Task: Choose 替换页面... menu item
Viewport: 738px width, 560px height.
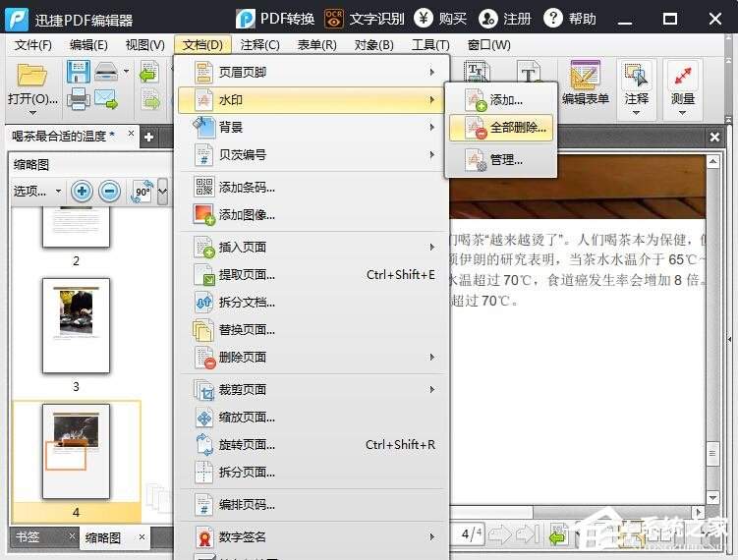Action: click(x=312, y=330)
